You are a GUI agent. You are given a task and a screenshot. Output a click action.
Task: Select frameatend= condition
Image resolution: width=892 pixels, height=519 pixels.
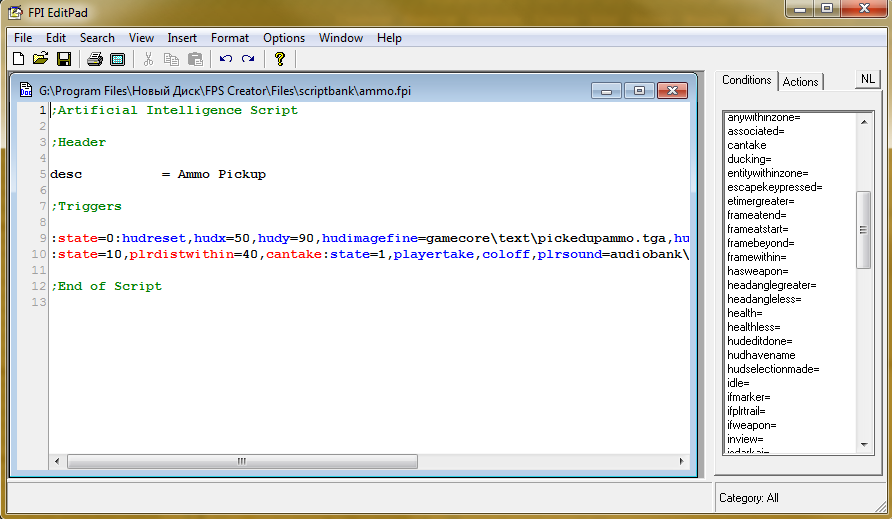[757, 215]
